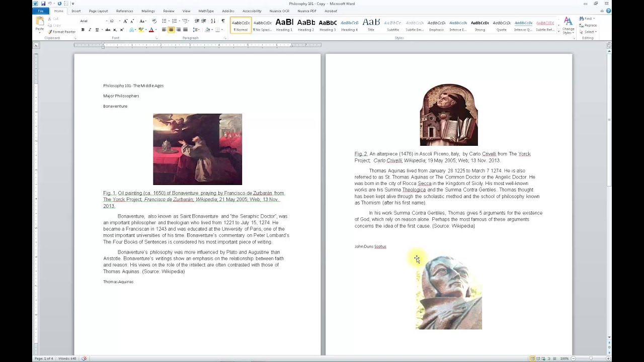
Task: Toggle Bold formatting
Action: [83, 30]
